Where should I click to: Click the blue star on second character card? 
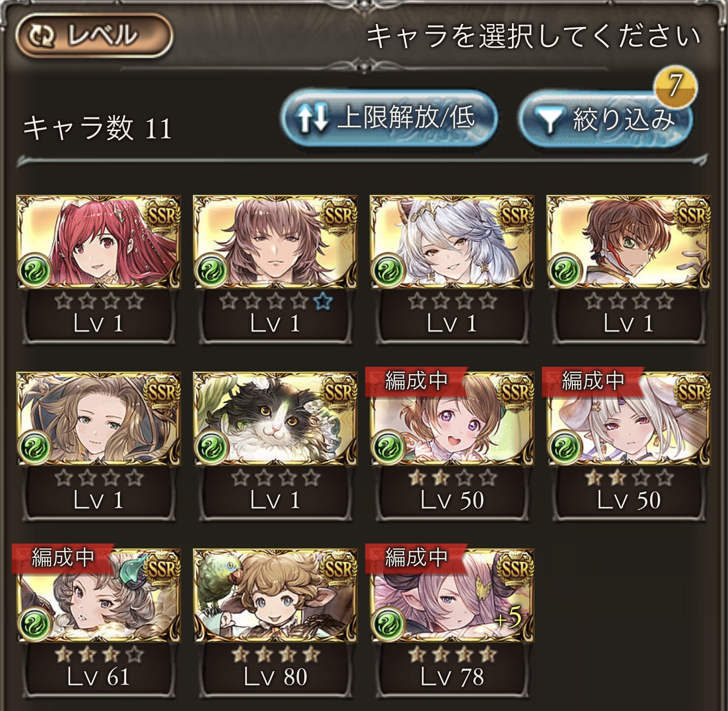pos(323,301)
